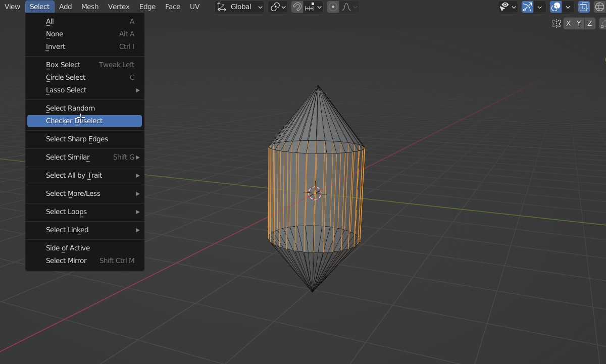Toggle the show gizmo icon
This screenshot has width=606, height=364.
point(527,7)
